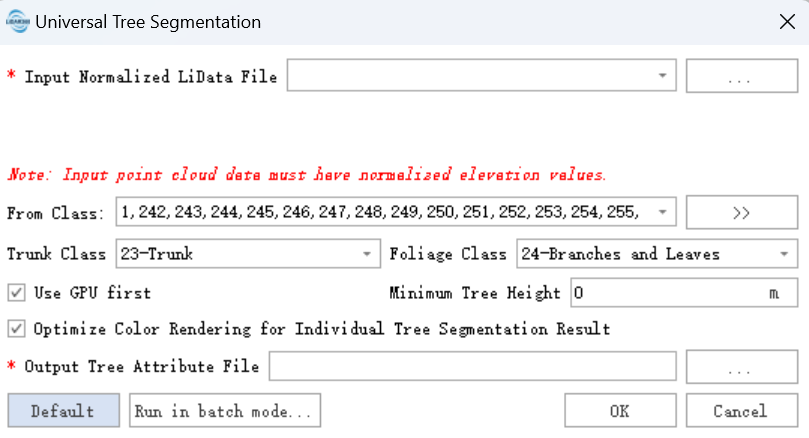This screenshot has width=809, height=438.
Task: Click the Output Tree Attribute File field
Action: tap(473, 366)
